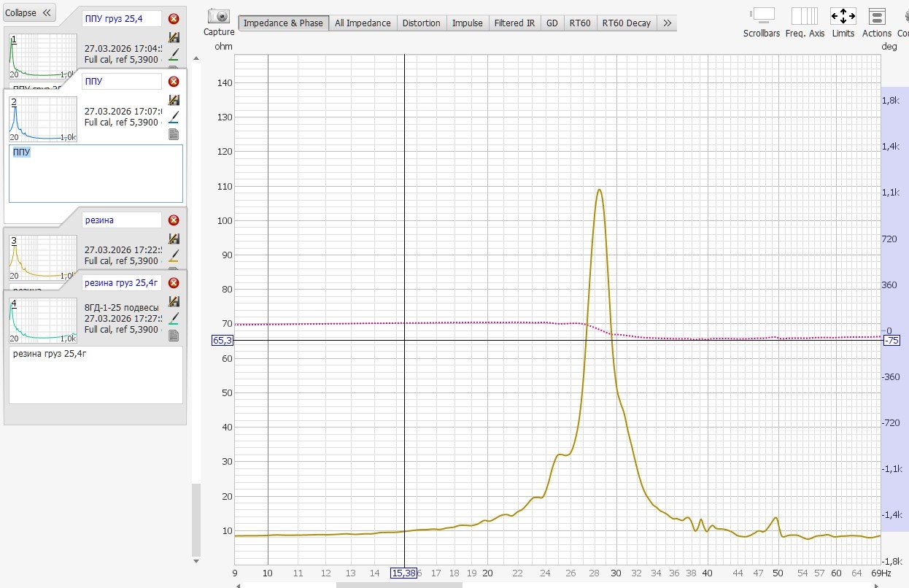Select measurement 2 blue thumbnail
The image size is (909, 588).
[42, 119]
